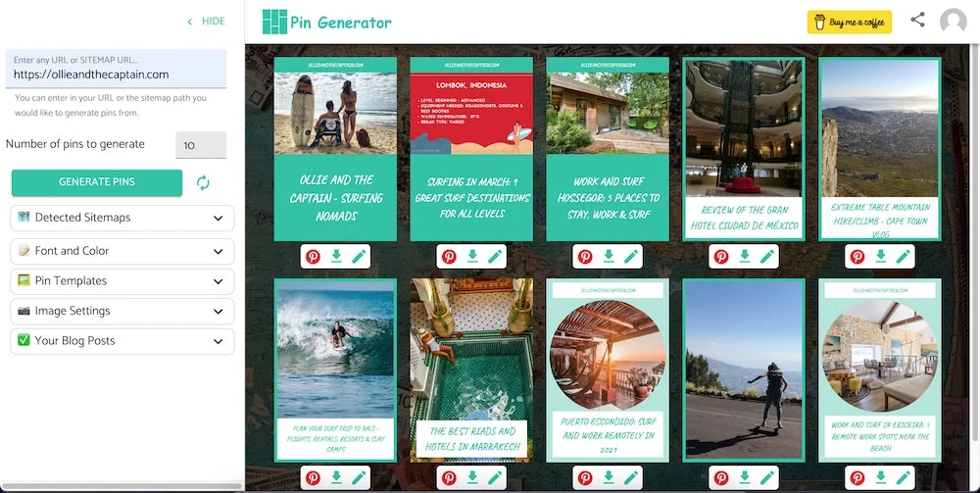Click the URL or sitemap input field

pos(116,74)
